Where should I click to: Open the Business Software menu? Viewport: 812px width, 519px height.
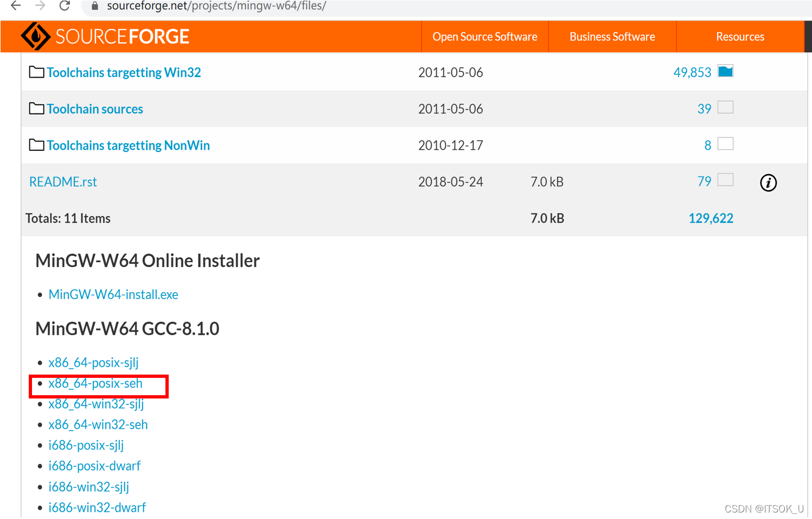pyautogui.click(x=612, y=36)
